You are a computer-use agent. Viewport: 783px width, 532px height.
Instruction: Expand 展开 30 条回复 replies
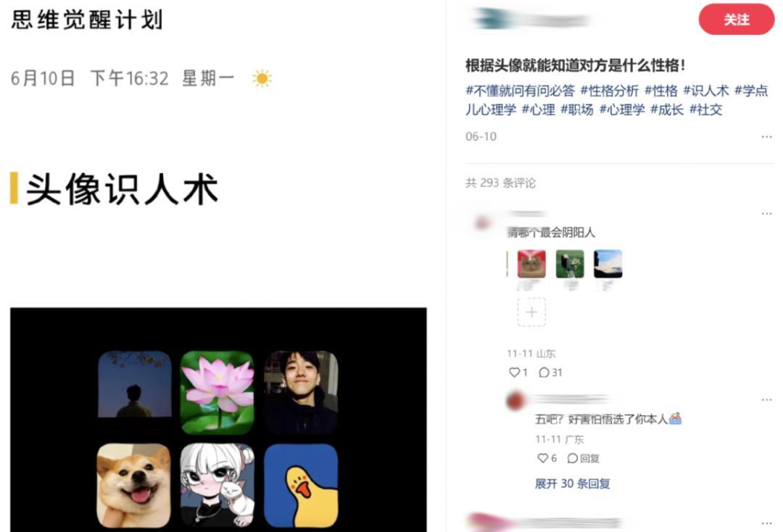coord(572,483)
